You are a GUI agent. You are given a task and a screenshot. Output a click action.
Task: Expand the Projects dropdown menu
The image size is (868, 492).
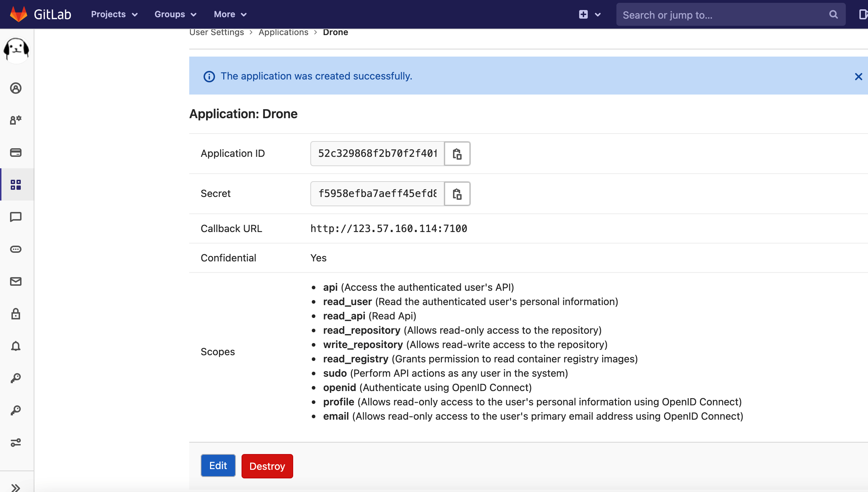(114, 14)
